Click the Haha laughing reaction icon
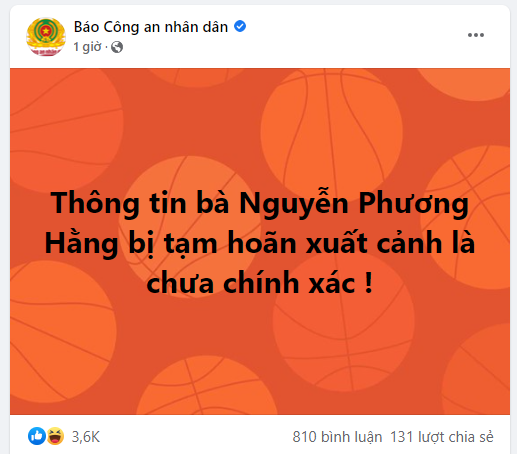Image resolution: width=517 pixels, height=454 pixels. [55, 436]
